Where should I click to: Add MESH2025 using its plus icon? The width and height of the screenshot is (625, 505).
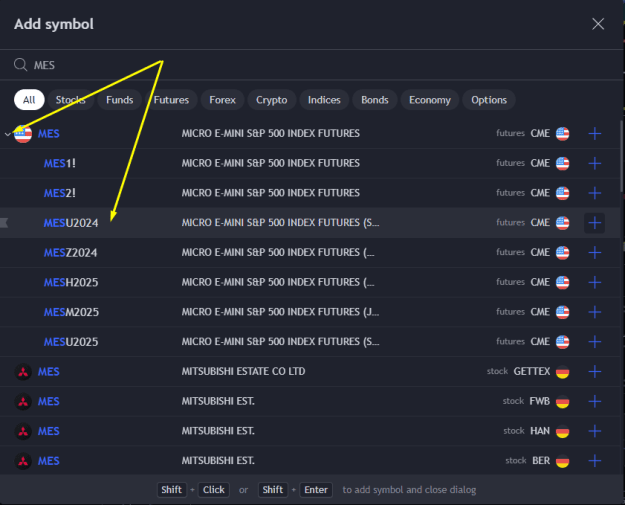595,282
